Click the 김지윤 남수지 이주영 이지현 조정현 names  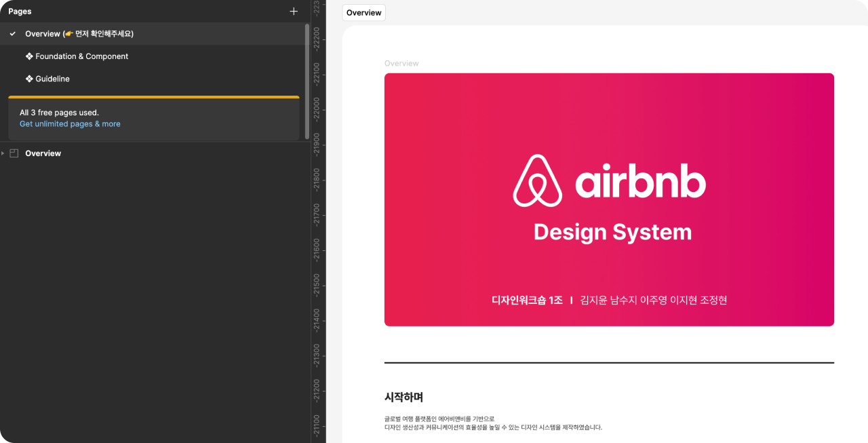pyautogui.click(x=654, y=300)
